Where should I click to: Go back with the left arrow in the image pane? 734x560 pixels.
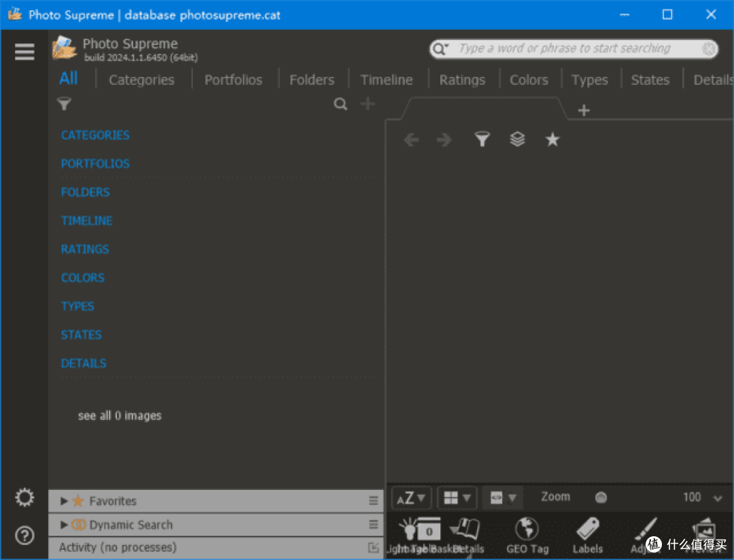tap(411, 139)
